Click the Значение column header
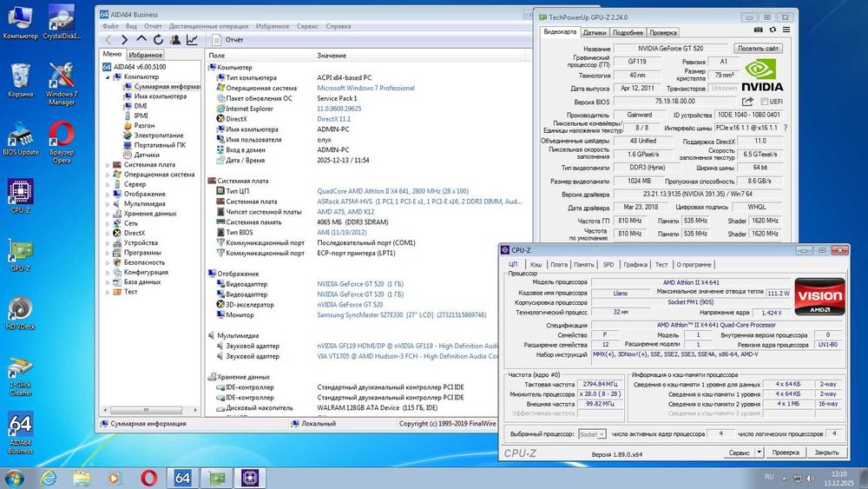This screenshot has width=868, height=489. coord(332,56)
